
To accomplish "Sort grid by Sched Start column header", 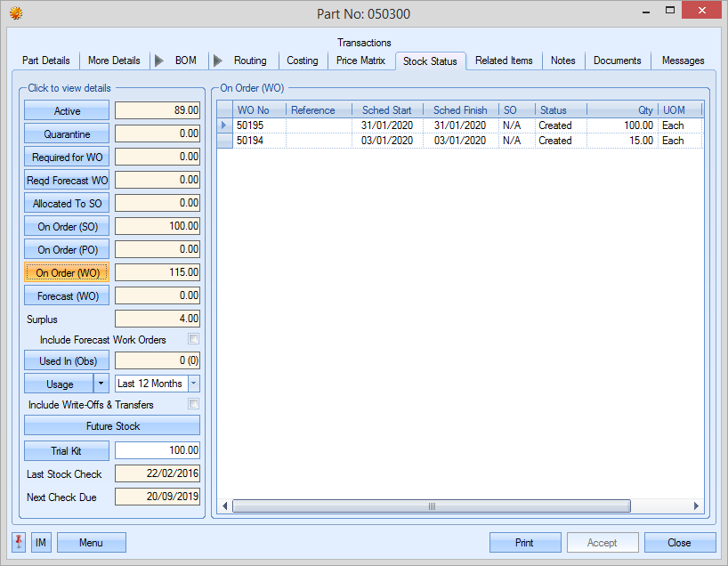I will pyautogui.click(x=387, y=110).
